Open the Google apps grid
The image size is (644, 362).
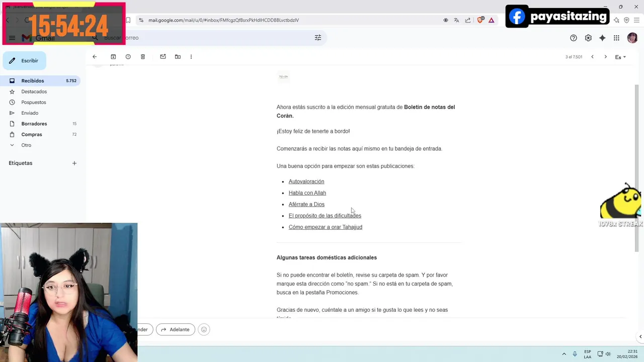coord(616,38)
